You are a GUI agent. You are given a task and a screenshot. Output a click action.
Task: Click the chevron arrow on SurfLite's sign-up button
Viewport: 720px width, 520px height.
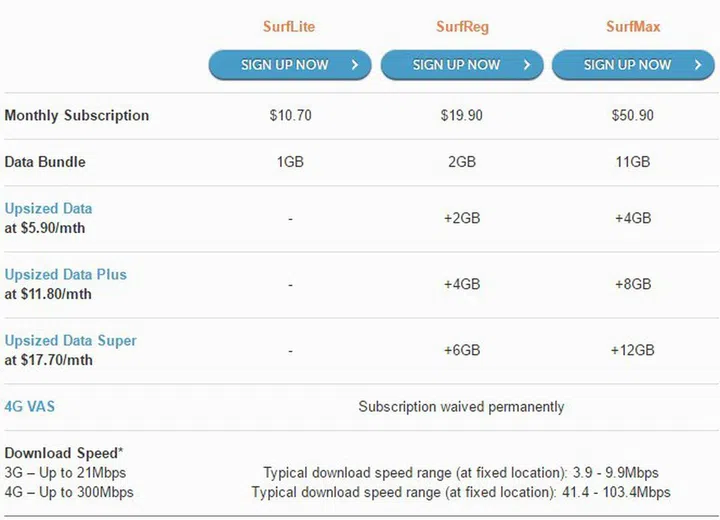(x=355, y=65)
